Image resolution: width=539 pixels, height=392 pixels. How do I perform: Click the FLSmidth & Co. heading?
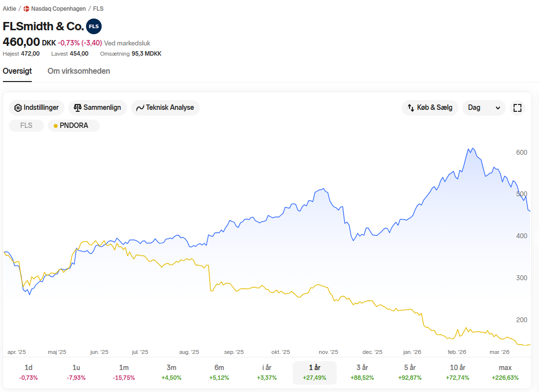pos(43,26)
